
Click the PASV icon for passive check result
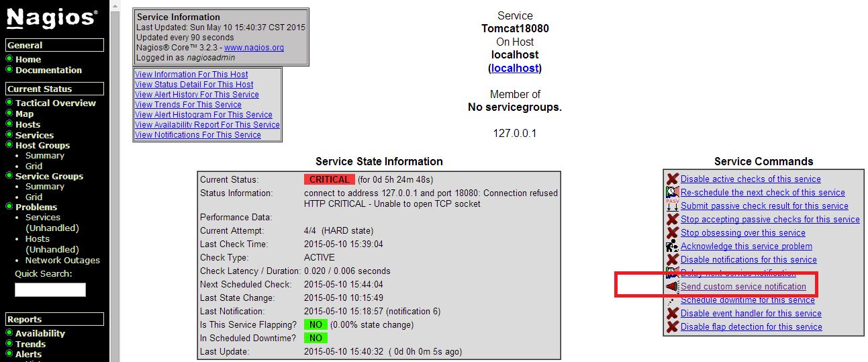pos(672,206)
